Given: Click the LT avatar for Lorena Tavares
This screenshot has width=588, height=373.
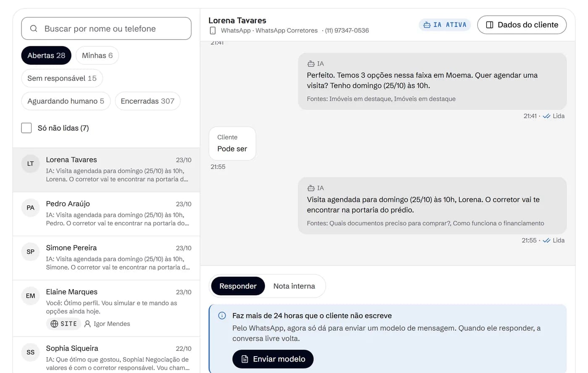Looking at the screenshot, I should pyautogui.click(x=31, y=164).
